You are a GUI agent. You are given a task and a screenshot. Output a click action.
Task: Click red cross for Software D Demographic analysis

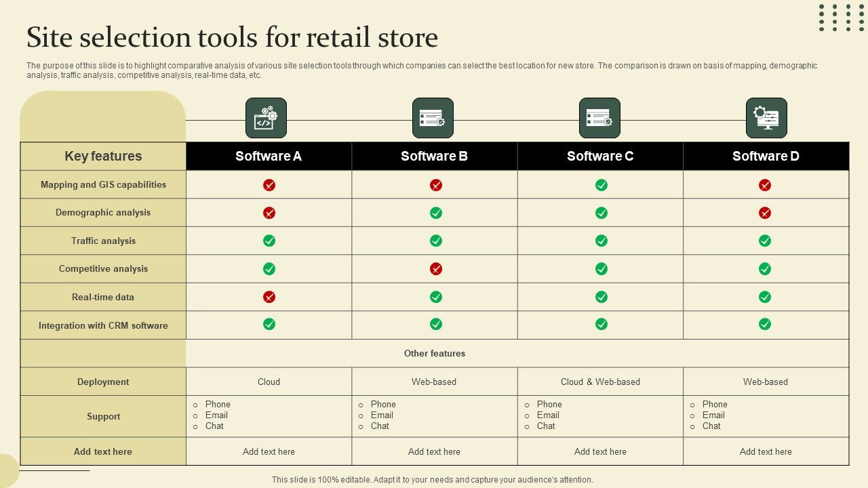click(x=765, y=213)
